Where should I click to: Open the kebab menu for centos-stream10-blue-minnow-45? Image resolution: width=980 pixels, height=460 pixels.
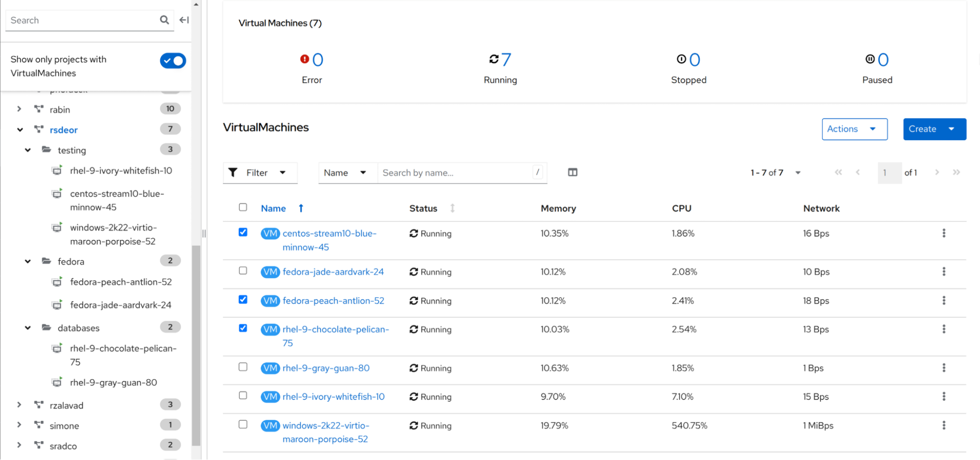tap(944, 233)
